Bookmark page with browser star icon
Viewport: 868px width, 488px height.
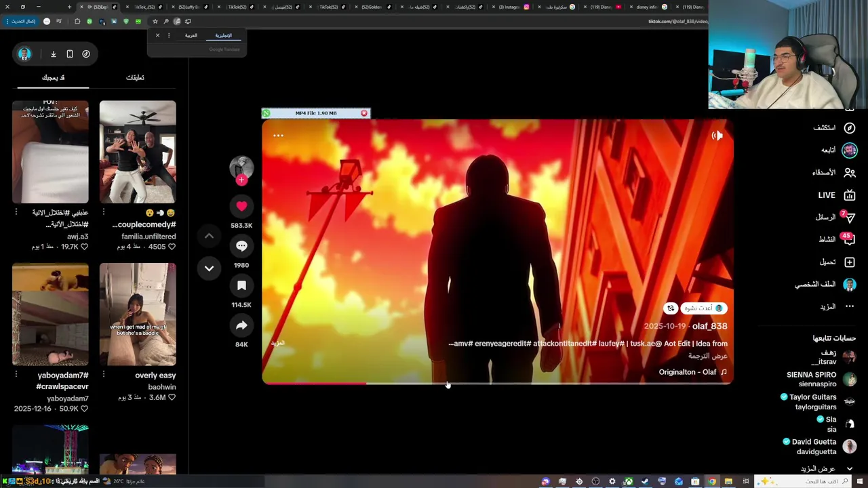(x=155, y=21)
